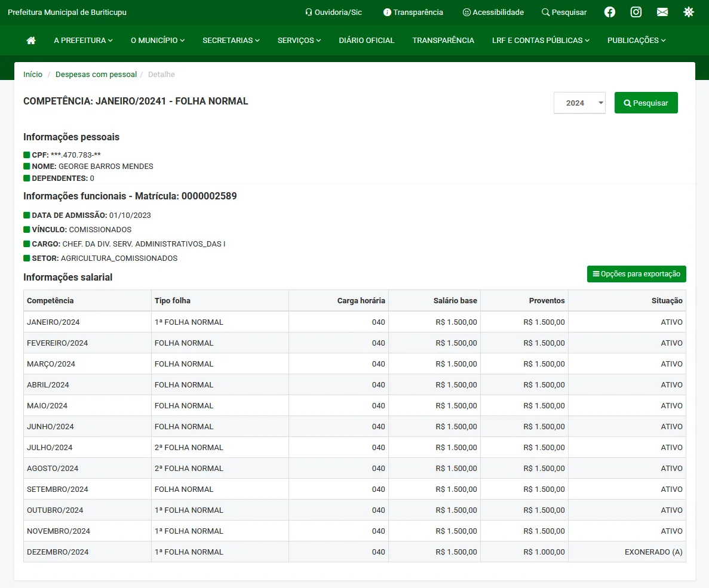Open the 2024 year dropdown

click(x=579, y=103)
